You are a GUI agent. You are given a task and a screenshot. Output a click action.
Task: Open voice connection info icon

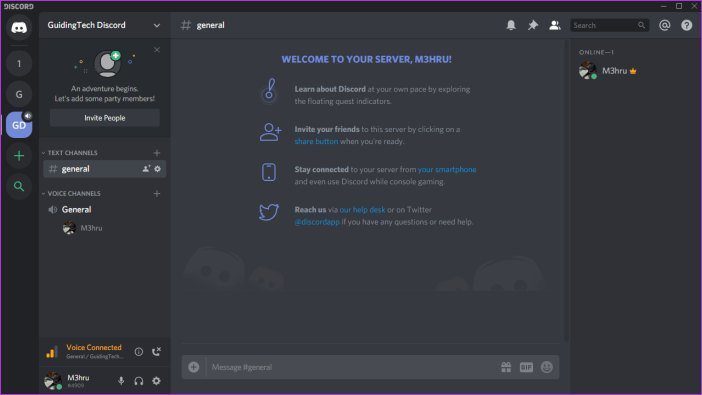pyautogui.click(x=139, y=352)
